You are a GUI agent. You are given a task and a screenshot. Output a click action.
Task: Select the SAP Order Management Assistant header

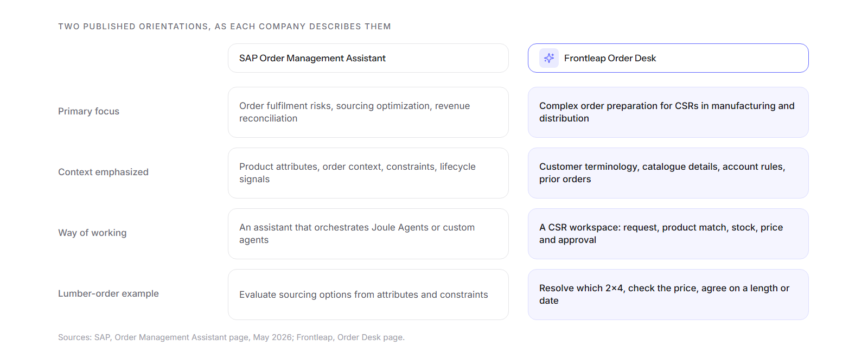click(368, 58)
